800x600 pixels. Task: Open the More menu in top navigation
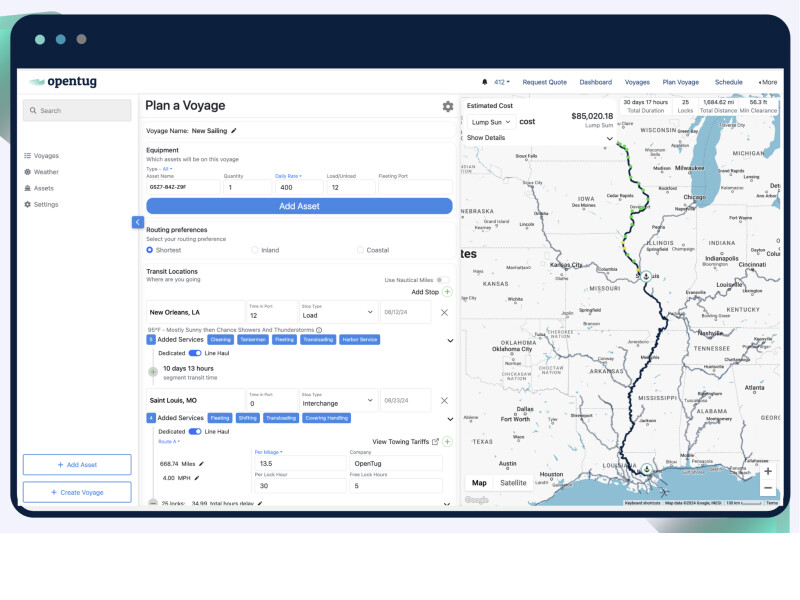(768, 82)
